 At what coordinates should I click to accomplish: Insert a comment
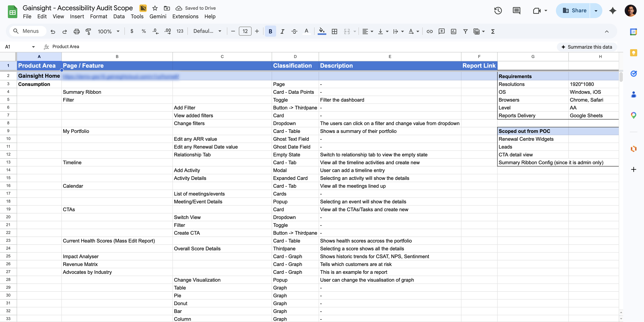point(441,31)
